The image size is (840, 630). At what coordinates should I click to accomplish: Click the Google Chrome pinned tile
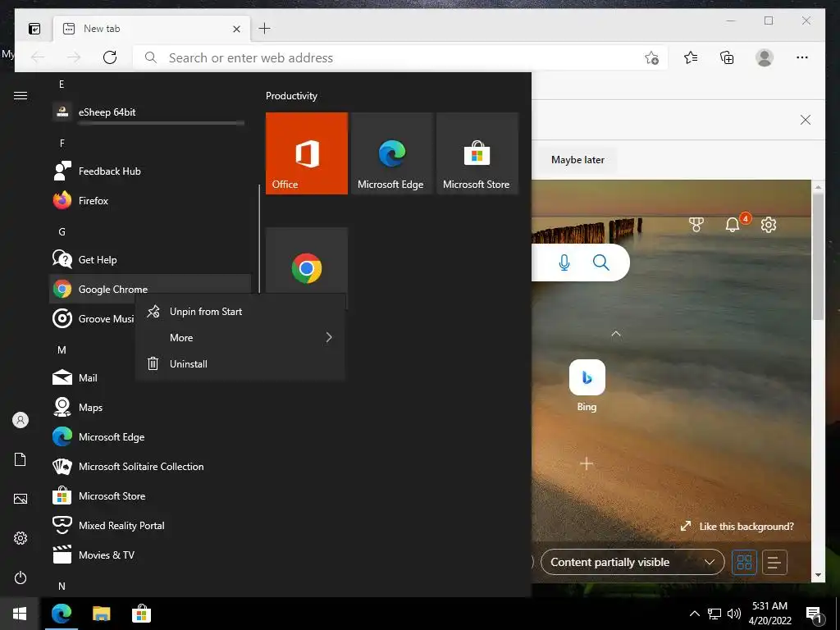307,262
